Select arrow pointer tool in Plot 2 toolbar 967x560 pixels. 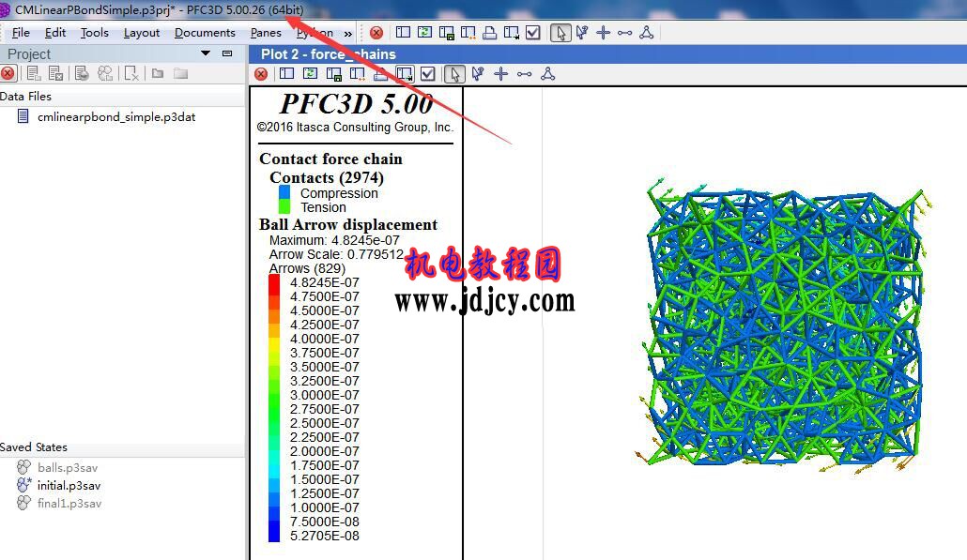click(453, 74)
